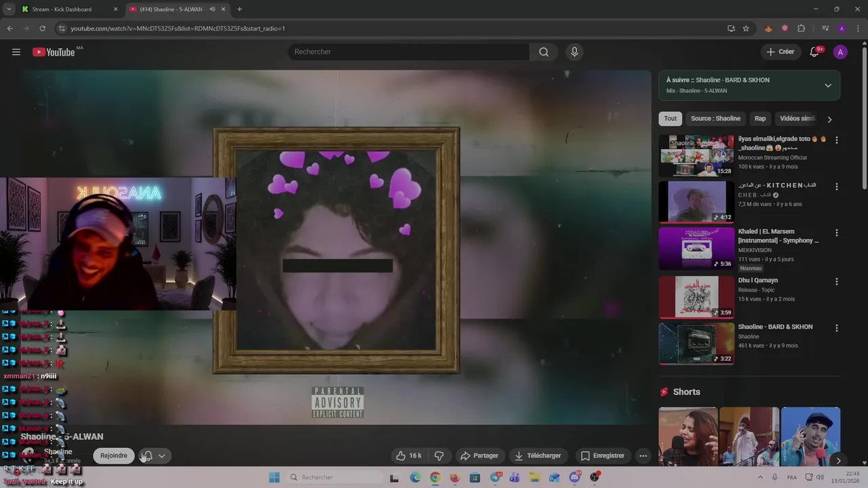Dislike the video with thumbs down

pos(439,455)
